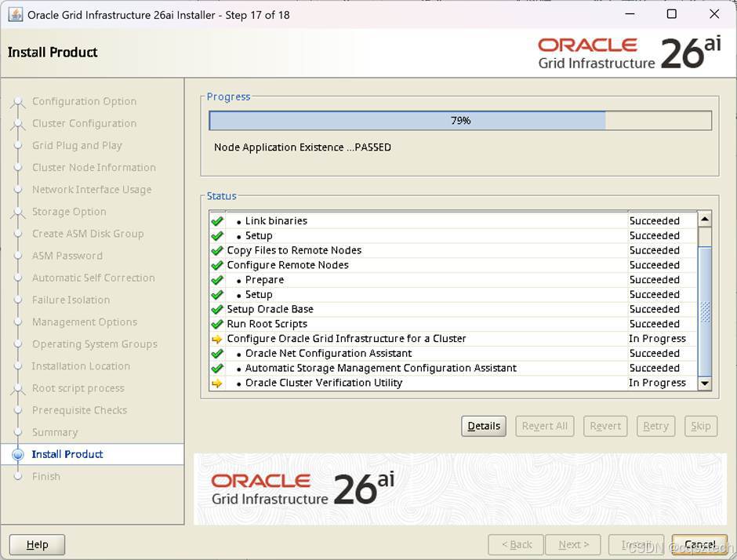Minimize the installer window
Screen dimensions: 737x560
pos(630,14)
